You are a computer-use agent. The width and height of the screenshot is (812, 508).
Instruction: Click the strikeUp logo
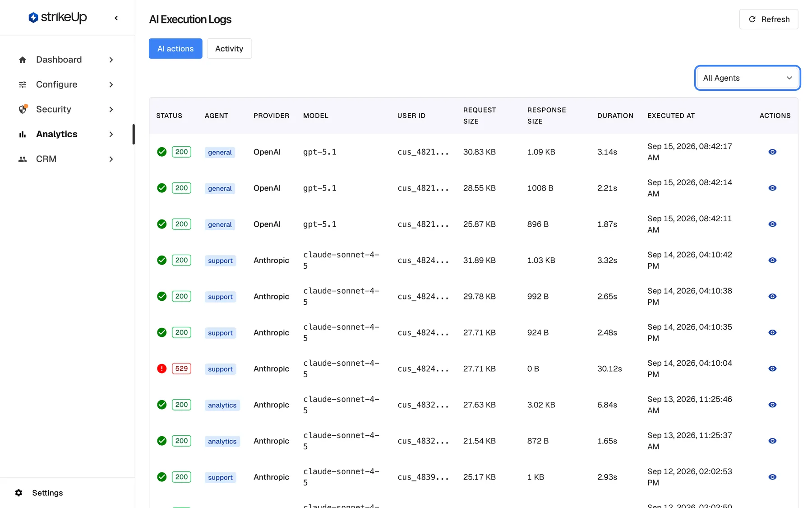coord(58,18)
